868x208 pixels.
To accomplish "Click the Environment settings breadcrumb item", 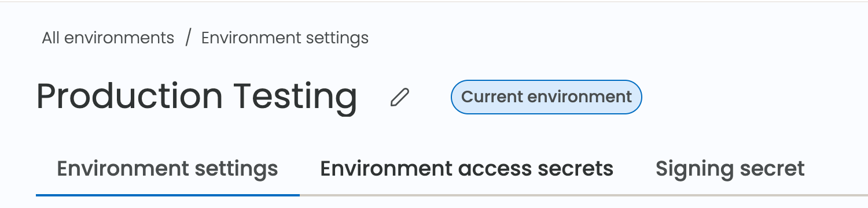I will click(285, 38).
